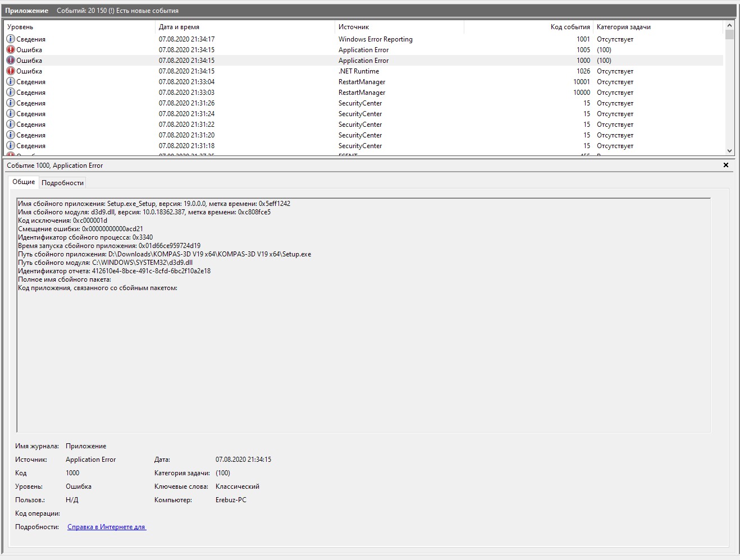Click date value 07.08.2020 21:34:15 in details
This screenshot has height=560, width=740.
pos(243,460)
